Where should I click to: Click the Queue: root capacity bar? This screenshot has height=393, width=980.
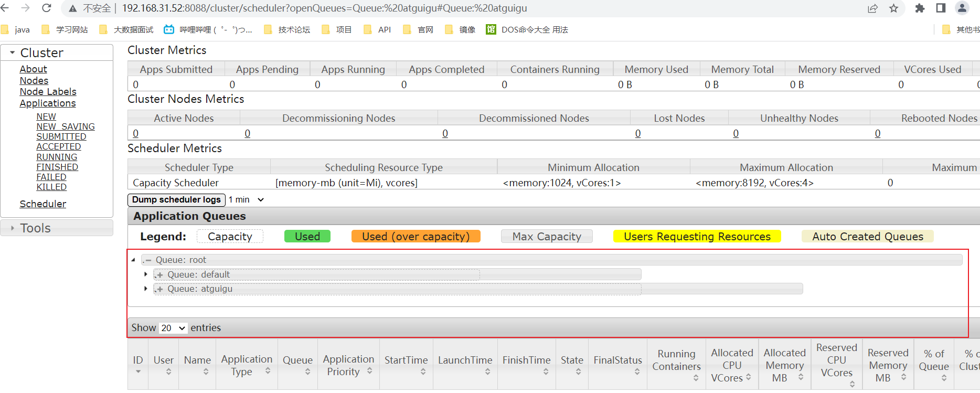552,260
